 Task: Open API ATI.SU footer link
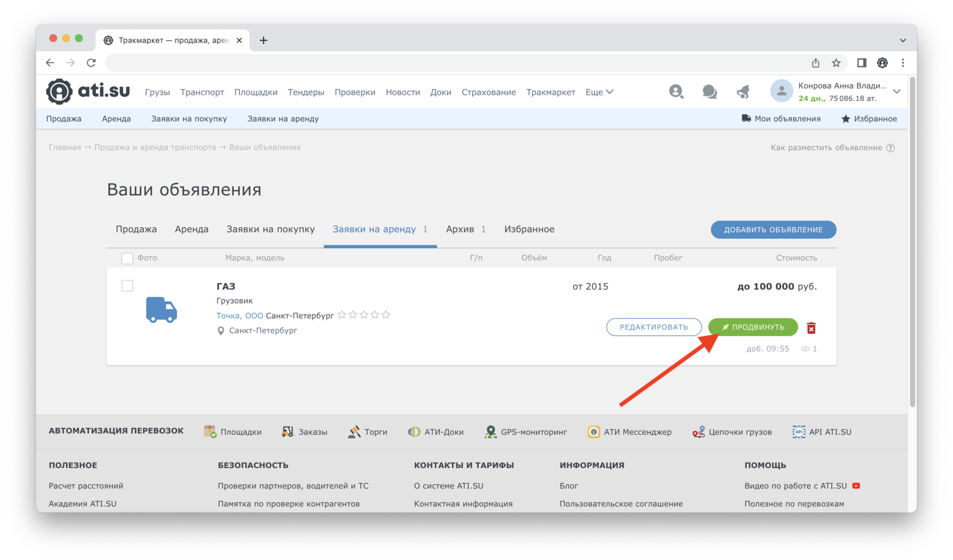coord(822,432)
